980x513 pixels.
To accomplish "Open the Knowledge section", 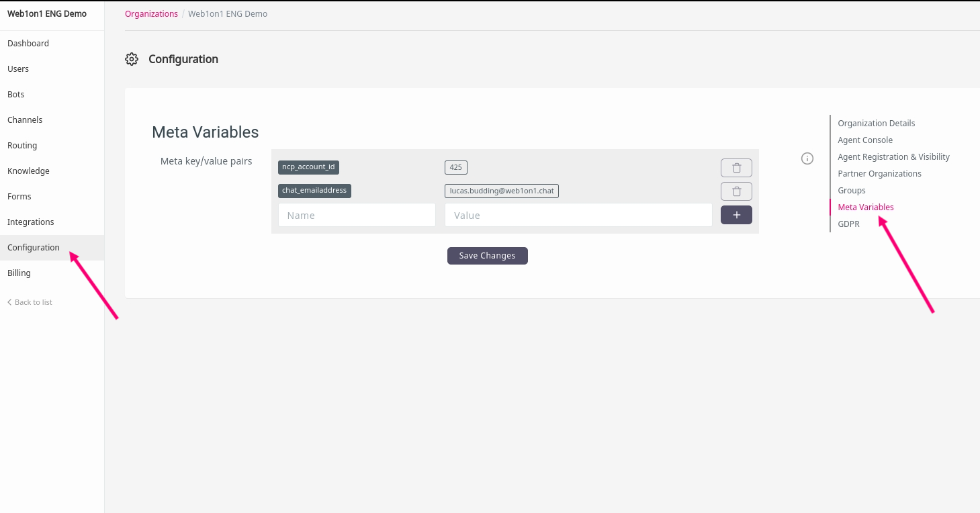I will coord(52,171).
